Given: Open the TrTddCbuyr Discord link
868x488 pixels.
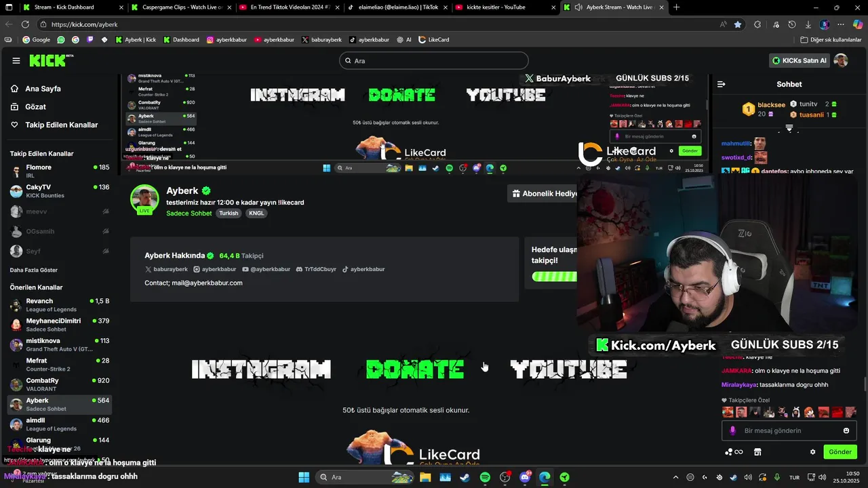Looking at the screenshot, I should point(316,269).
